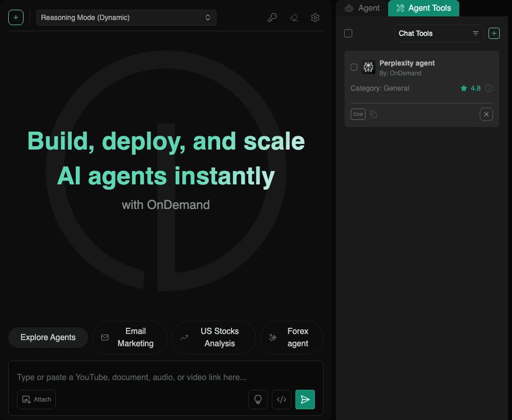Click the Category: General text

[x=380, y=88]
